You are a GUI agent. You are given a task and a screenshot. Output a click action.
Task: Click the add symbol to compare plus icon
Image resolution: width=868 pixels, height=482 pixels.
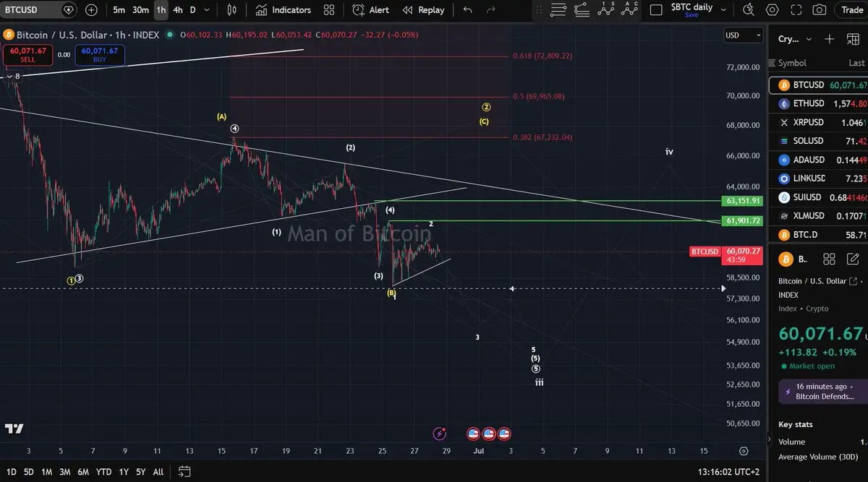coord(91,10)
